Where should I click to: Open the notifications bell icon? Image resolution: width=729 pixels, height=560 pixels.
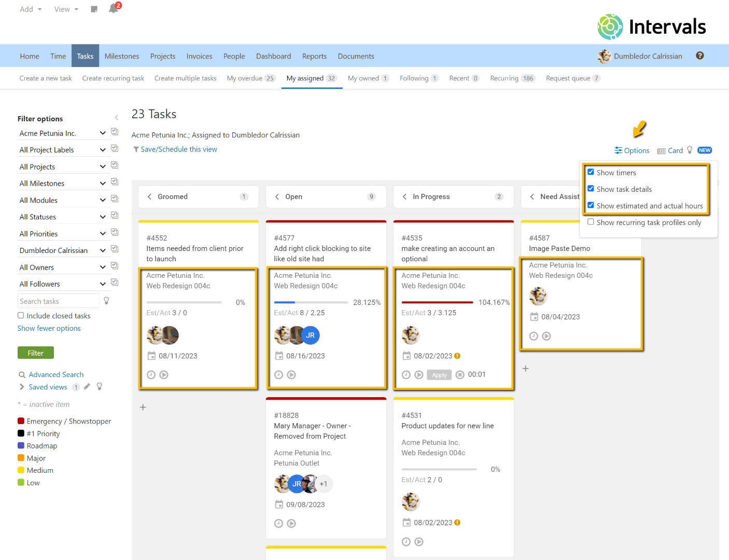point(113,9)
